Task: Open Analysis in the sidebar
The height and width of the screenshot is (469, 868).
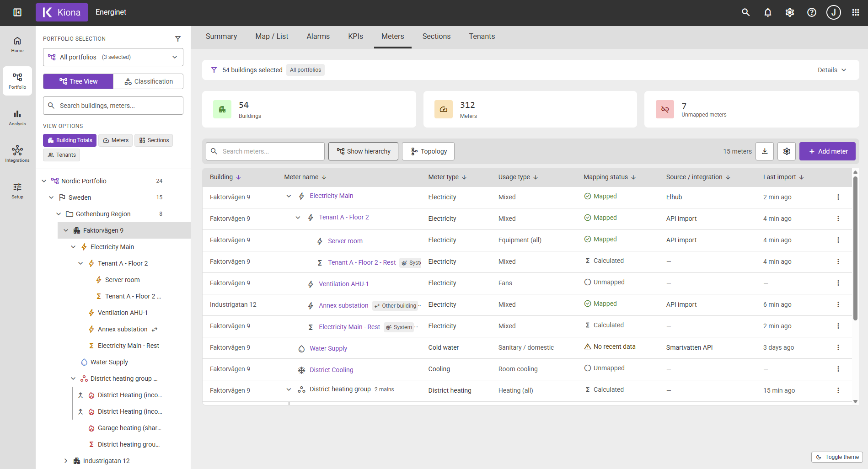Action: pyautogui.click(x=17, y=117)
